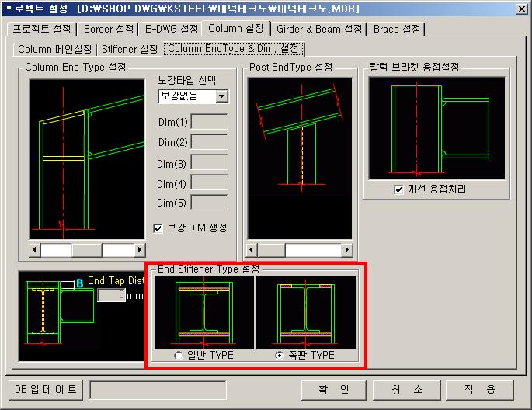
Task: Close the 프로젝트 설정 dialog
Action: [x=521, y=9]
